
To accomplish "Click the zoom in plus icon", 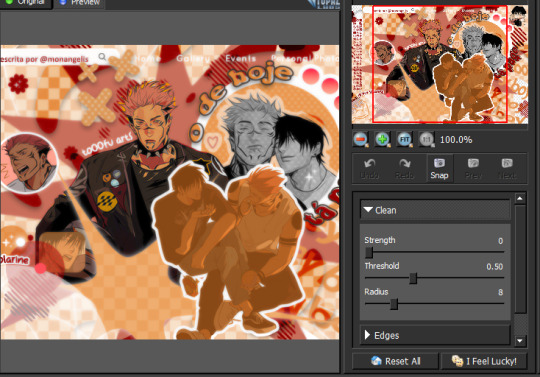I will point(383,139).
